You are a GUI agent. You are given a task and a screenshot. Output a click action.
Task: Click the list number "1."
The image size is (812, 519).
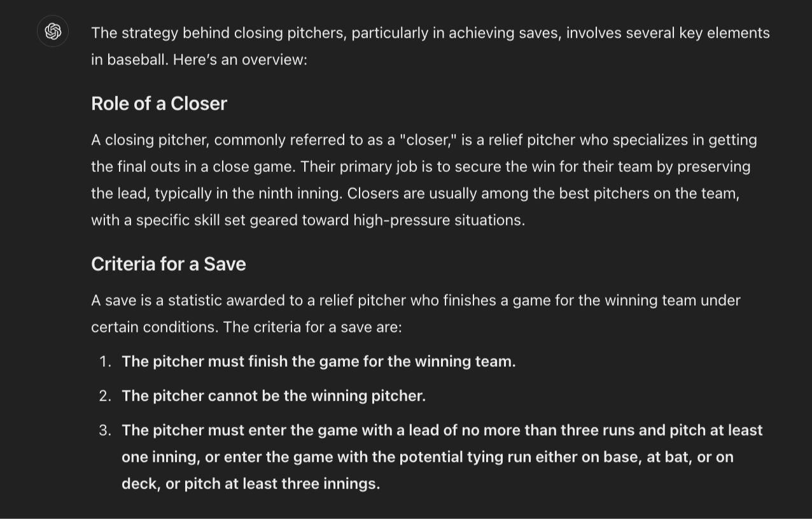pyautogui.click(x=105, y=362)
